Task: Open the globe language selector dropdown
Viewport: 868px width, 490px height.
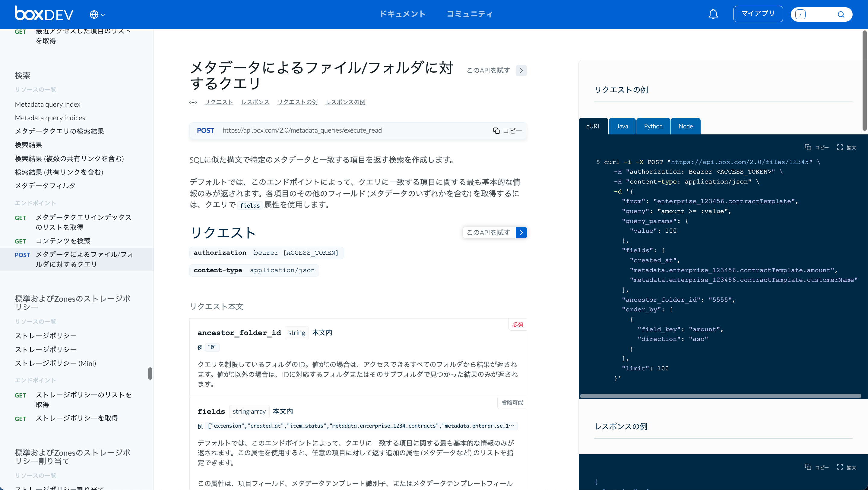Action: [x=97, y=14]
